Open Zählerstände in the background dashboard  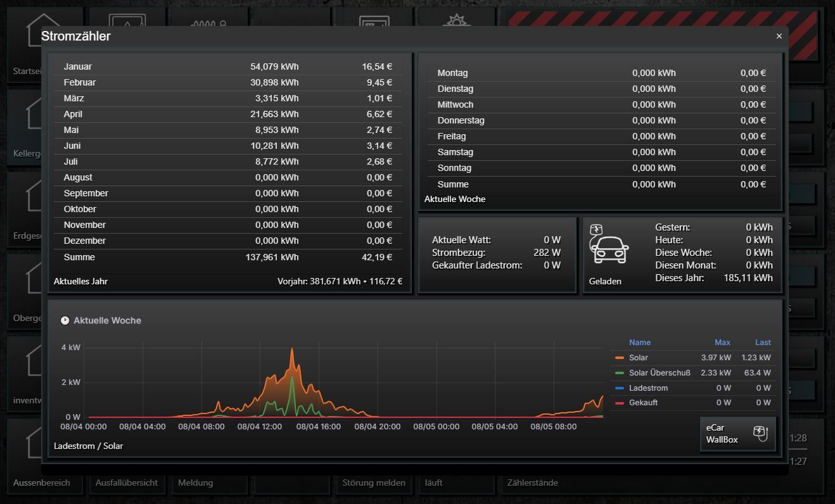coord(533,482)
